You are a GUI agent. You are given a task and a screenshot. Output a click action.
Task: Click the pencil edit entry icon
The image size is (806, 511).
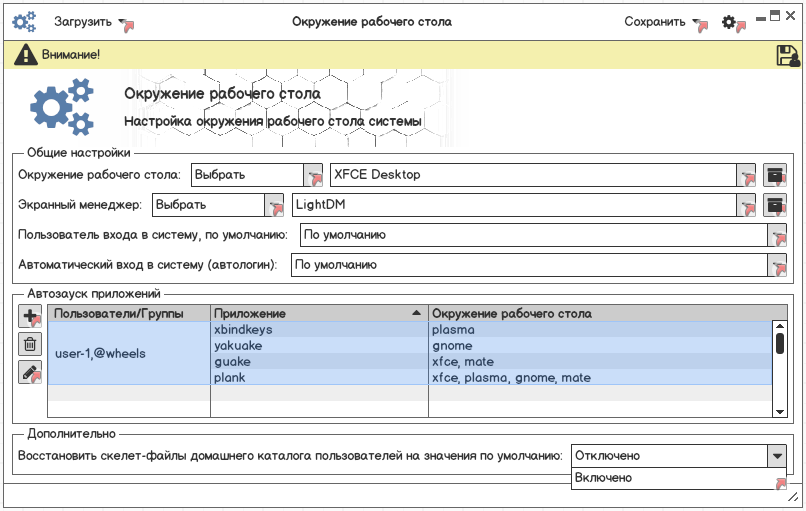tap(31, 373)
